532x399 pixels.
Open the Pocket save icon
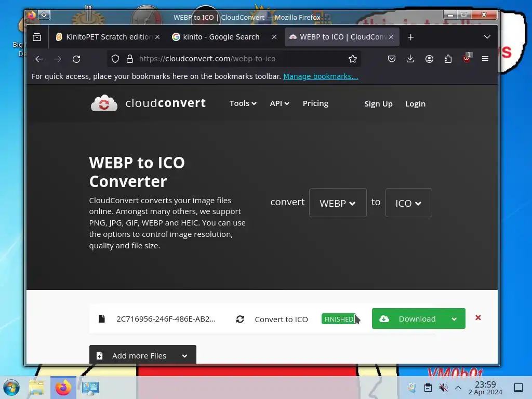pos(392,59)
